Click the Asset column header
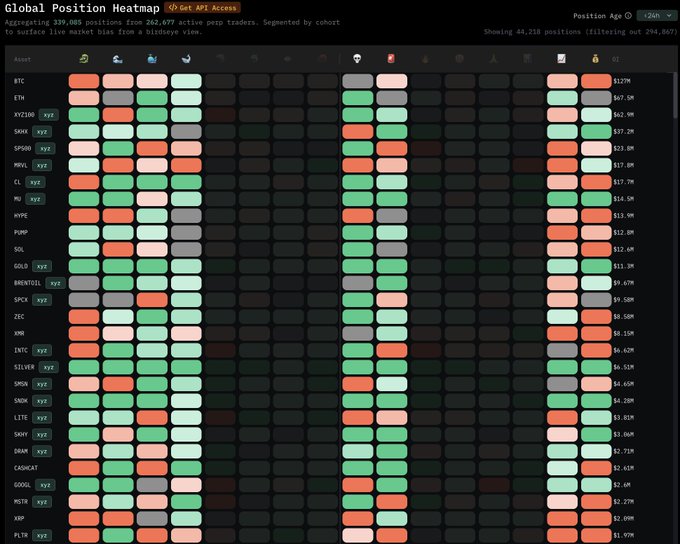 23,59
